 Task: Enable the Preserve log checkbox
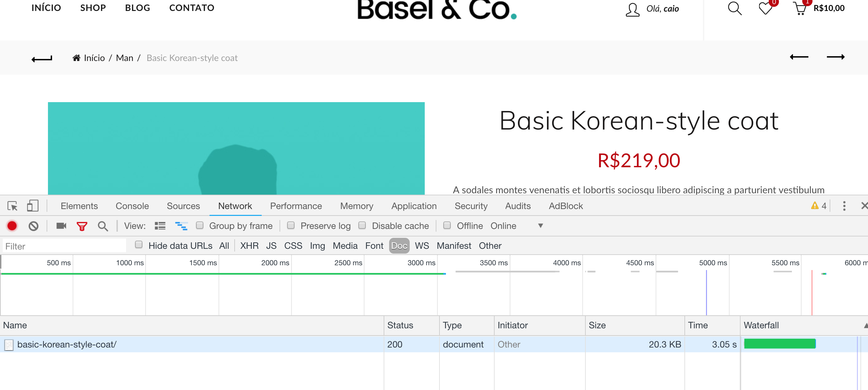291,226
